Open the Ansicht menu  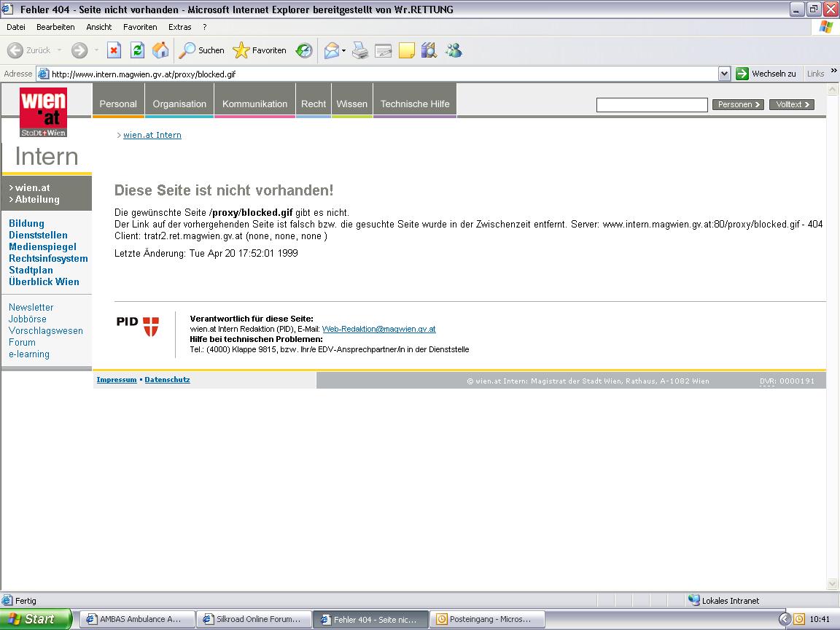click(99, 27)
